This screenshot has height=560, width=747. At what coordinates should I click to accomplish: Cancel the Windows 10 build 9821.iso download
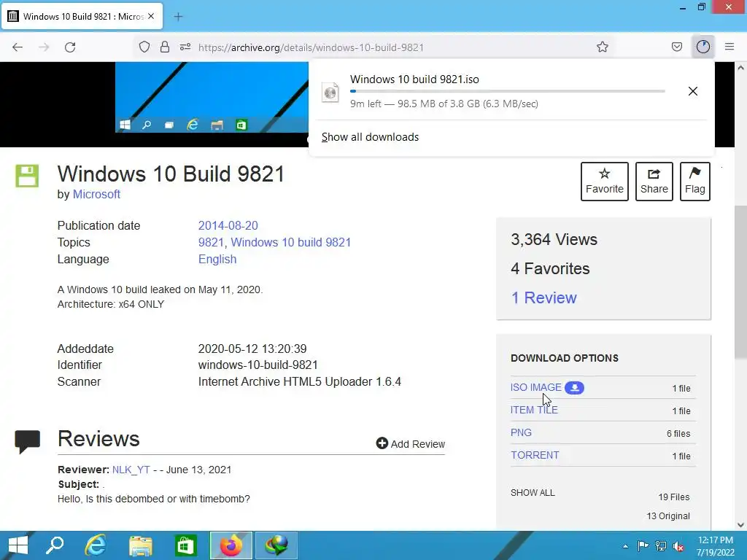tap(693, 91)
